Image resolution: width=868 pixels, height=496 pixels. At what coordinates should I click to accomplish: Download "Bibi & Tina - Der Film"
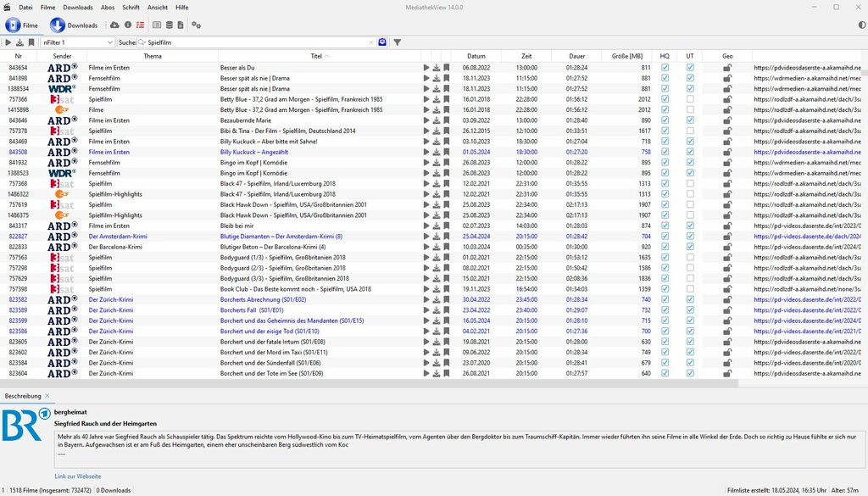click(437, 131)
